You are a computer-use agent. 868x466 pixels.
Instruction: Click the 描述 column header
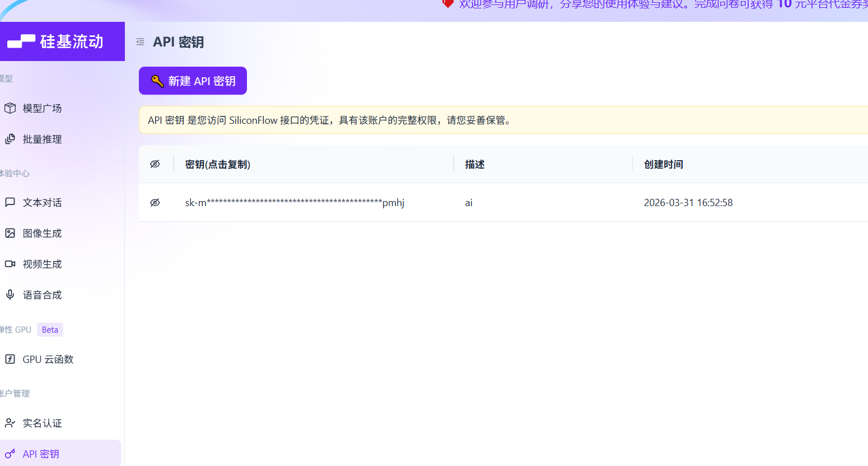point(475,164)
